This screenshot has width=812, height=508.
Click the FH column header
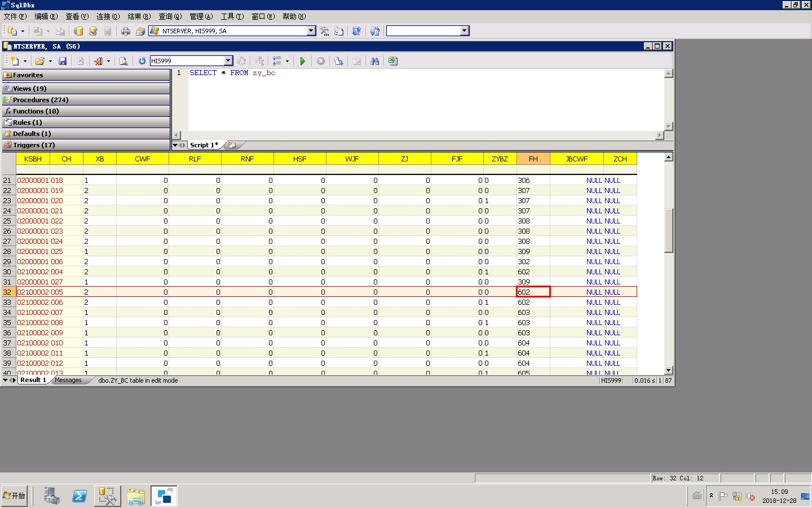click(533, 159)
